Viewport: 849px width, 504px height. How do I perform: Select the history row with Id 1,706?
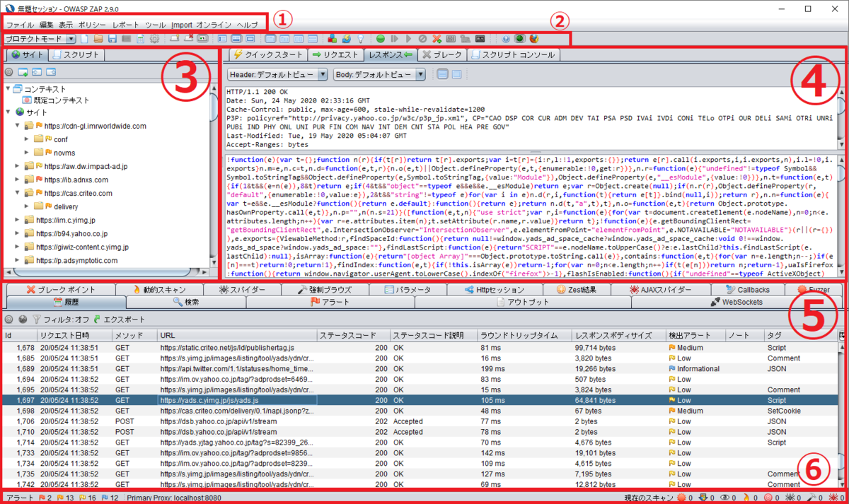coord(421,421)
